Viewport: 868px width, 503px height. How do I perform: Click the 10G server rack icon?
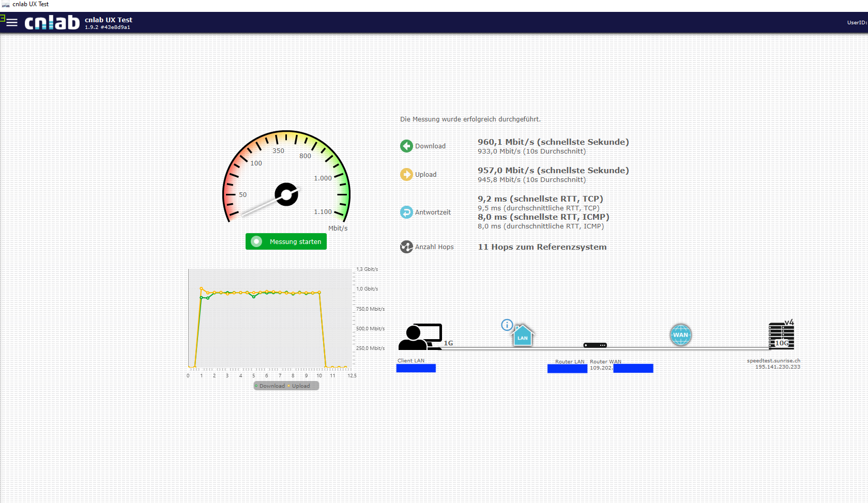(x=781, y=336)
